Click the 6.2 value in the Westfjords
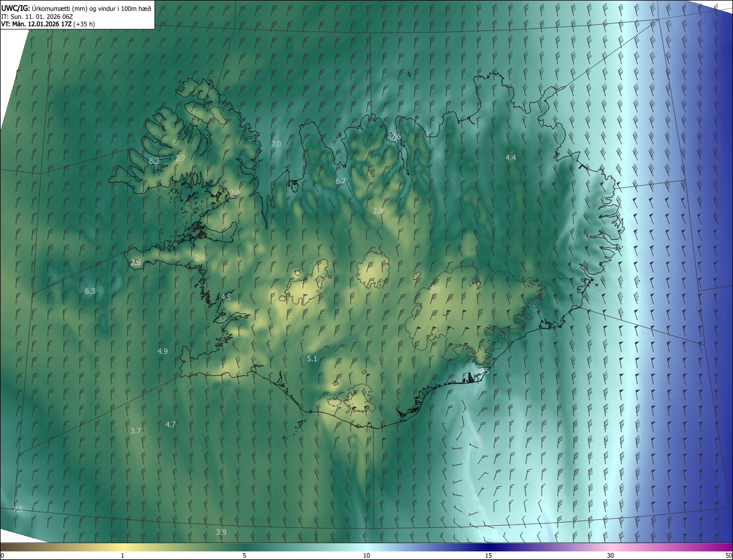The height and width of the screenshot is (560, 733). tap(154, 161)
